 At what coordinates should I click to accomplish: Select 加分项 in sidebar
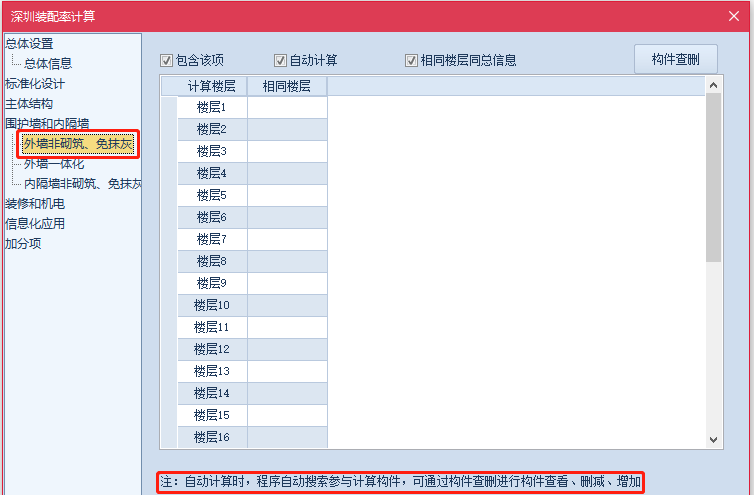point(23,244)
